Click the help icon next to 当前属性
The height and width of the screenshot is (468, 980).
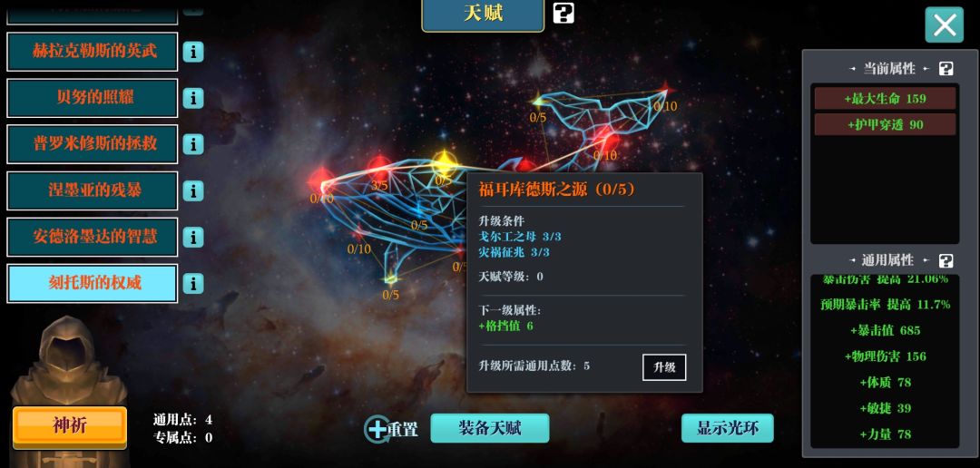pyautogui.click(x=946, y=69)
